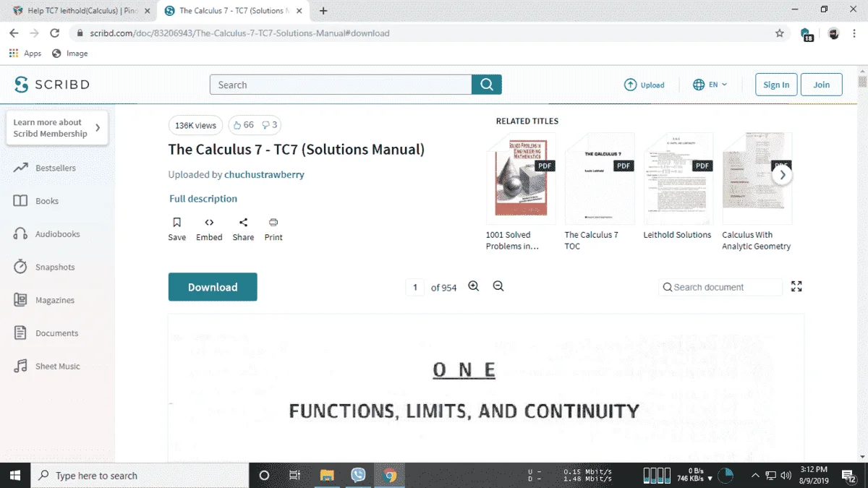Click the Search document field
Screen dimensions: 868x488
[720, 287]
